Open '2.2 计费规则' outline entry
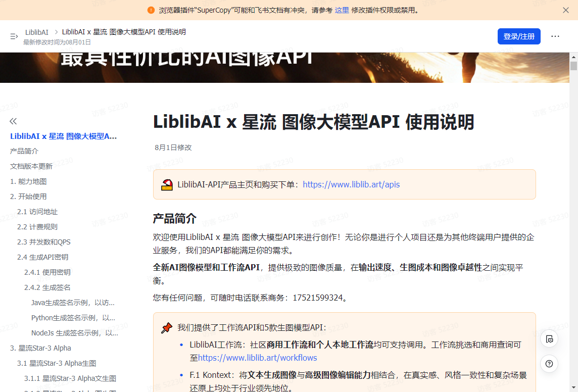Screen dimensions: 578x392 [37, 227]
